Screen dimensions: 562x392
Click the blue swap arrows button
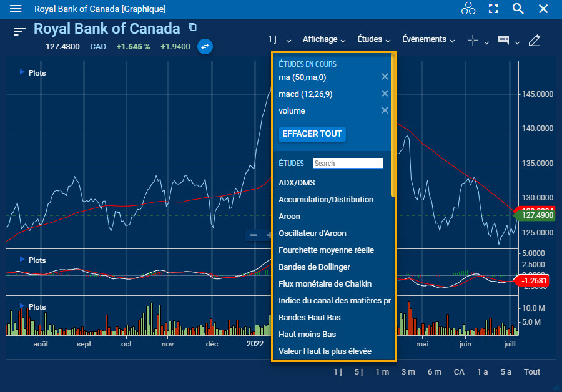(205, 46)
